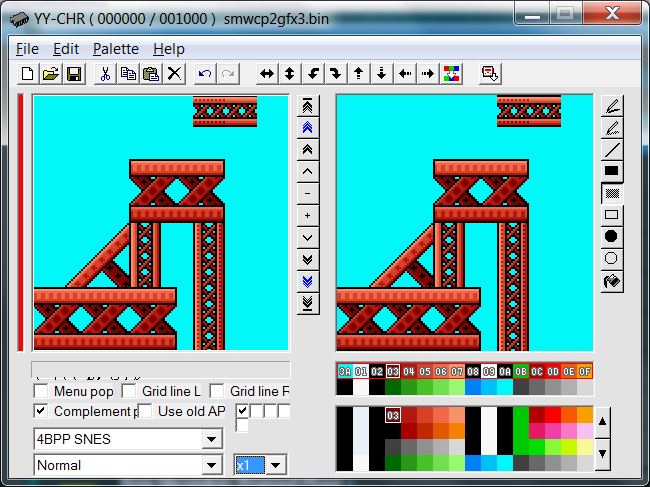Shift pixels down arrow icon
The image size is (650, 487).
point(382,74)
